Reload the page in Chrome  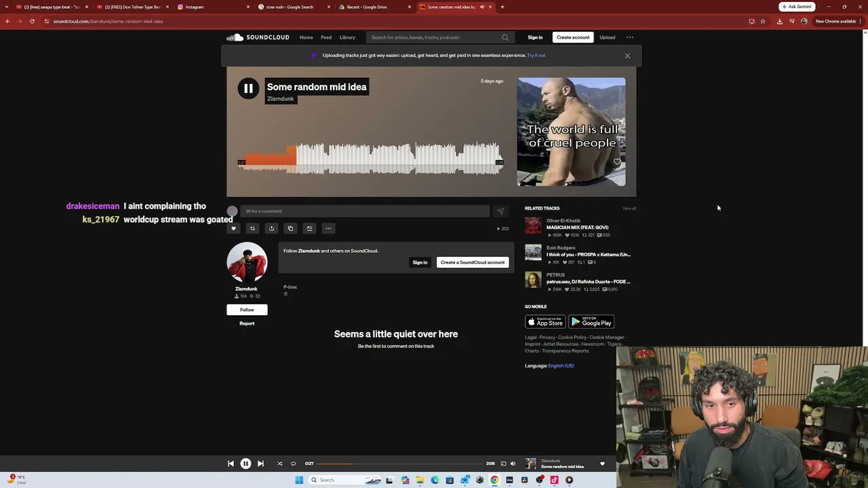point(32,21)
